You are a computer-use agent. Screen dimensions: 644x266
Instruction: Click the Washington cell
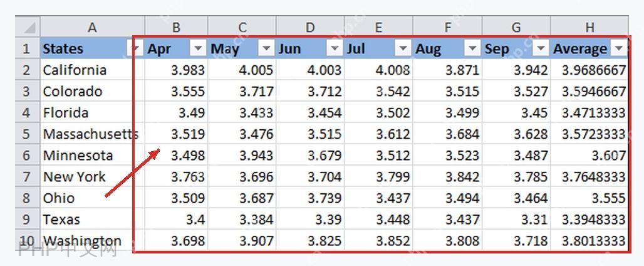click(93, 240)
